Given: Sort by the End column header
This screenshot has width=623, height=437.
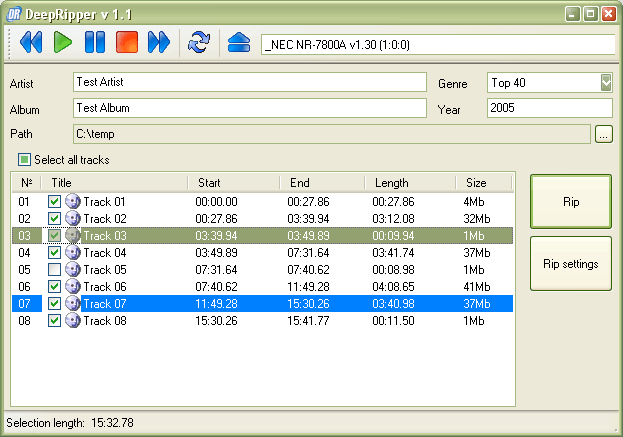Looking at the screenshot, I should click(x=322, y=183).
